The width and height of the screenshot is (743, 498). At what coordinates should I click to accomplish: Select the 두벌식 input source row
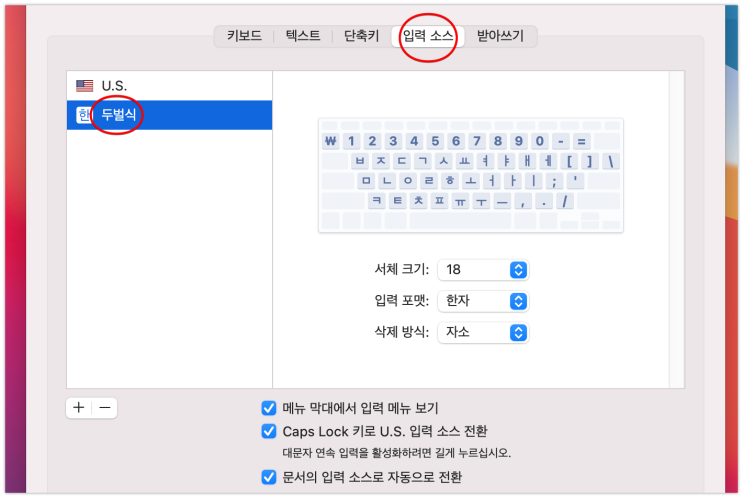click(169, 115)
